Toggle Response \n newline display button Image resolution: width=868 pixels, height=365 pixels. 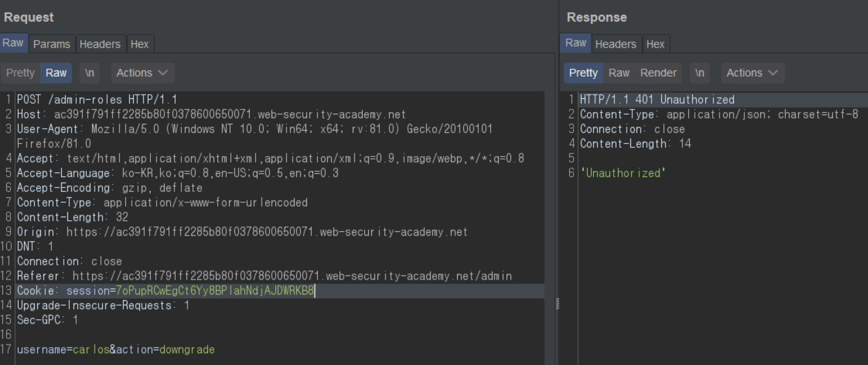(x=700, y=73)
